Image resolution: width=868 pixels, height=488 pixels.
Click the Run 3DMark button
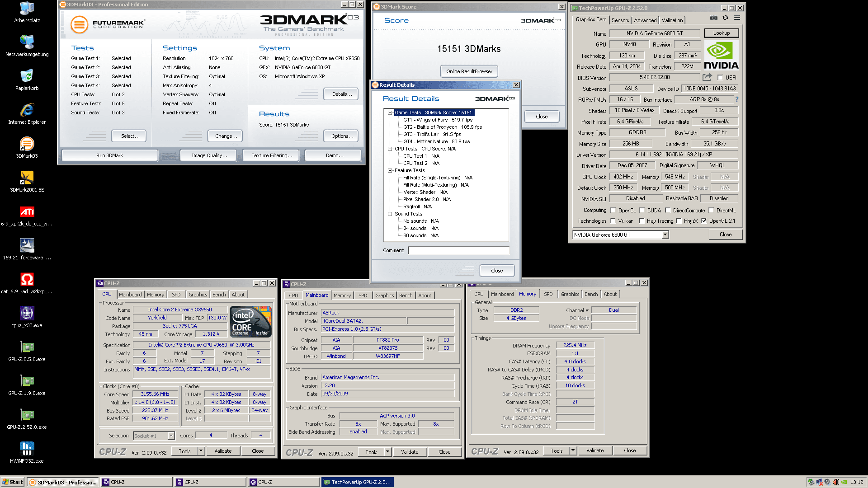pyautogui.click(x=109, y=155)
